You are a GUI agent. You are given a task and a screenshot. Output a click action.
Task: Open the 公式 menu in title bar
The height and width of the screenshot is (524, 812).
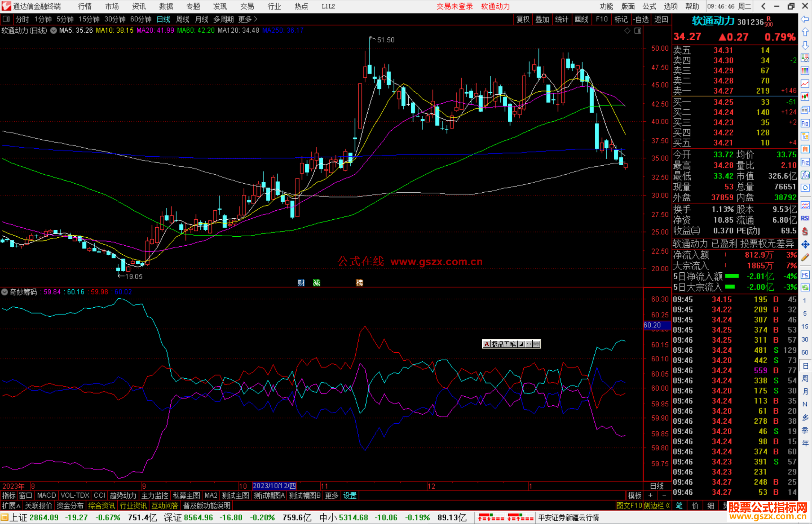pos(649,6)
